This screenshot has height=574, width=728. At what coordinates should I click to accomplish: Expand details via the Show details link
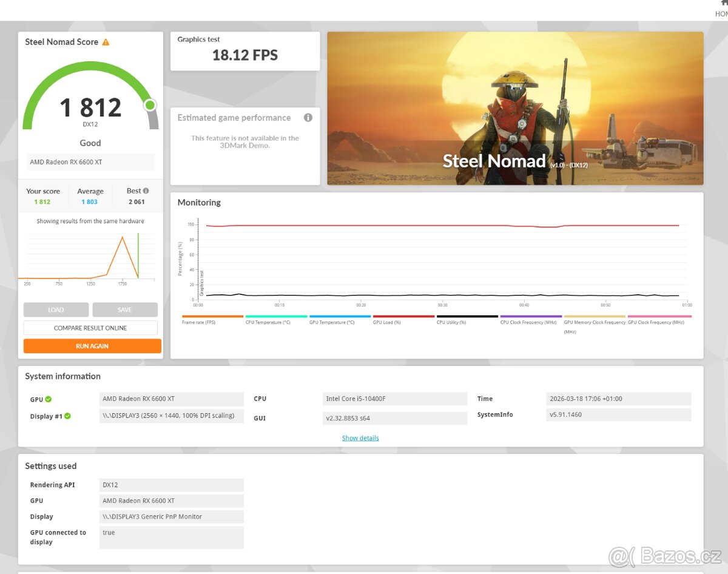[360, 437]
